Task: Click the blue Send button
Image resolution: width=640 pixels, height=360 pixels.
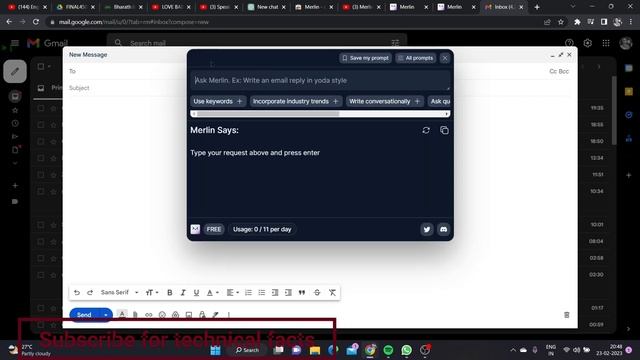Action: tap(84, 315)
